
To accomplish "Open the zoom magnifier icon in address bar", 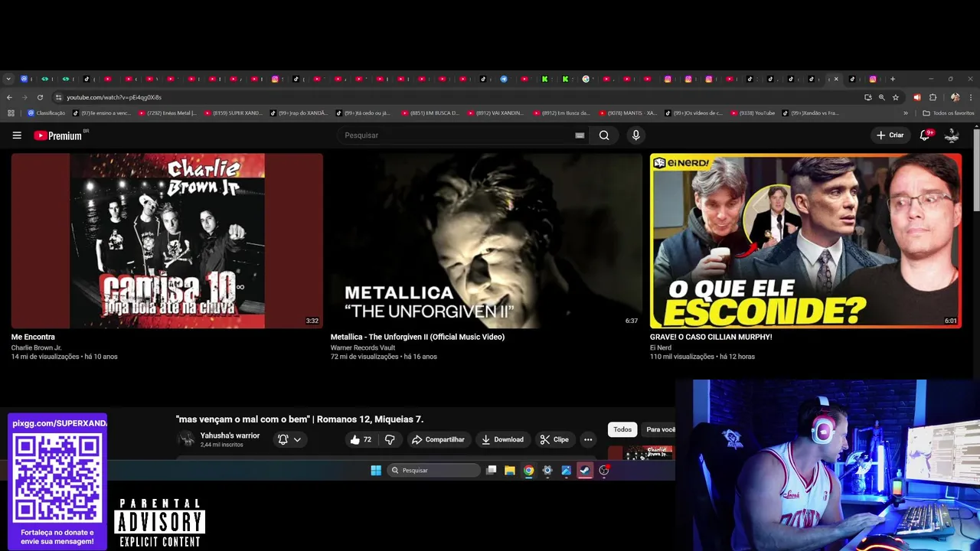I will click(x=882, y=97).
